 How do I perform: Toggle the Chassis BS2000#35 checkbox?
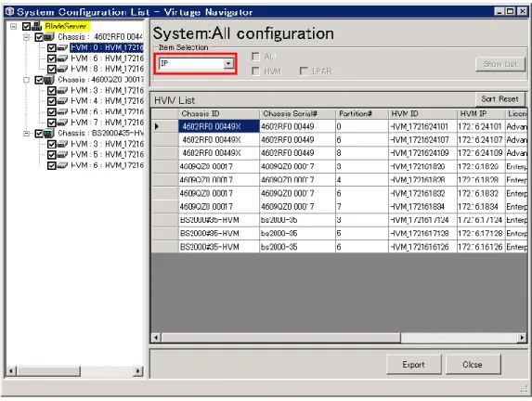pyautogui.click(x=39, y=134)
